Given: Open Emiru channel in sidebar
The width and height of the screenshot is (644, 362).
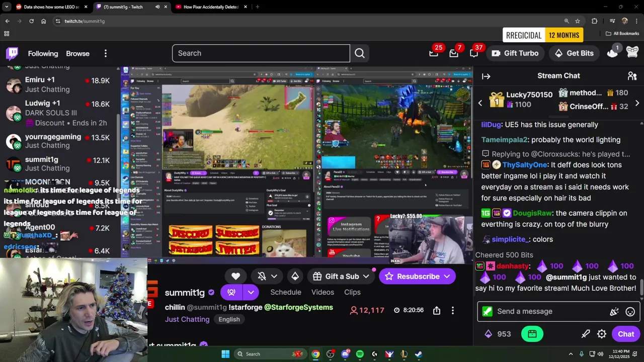Looking at the screenshot, I should pos(59,84).
